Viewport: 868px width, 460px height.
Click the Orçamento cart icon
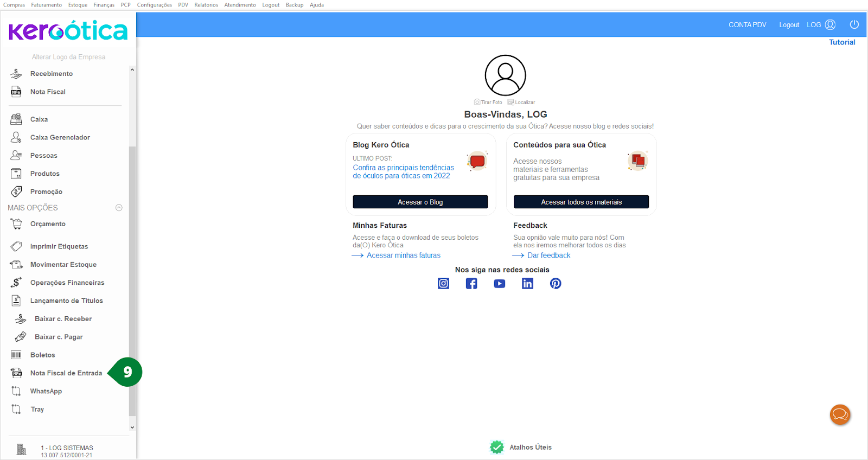(x=16, y=223)
